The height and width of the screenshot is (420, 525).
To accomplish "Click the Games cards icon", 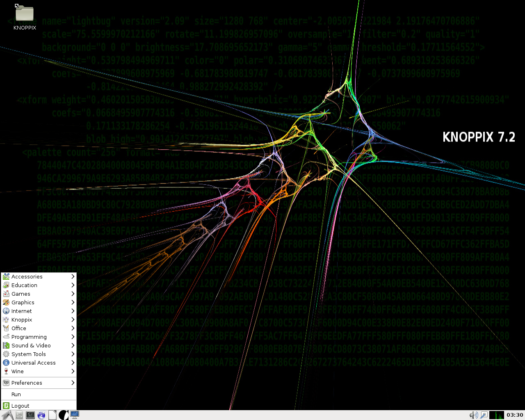I will (x=6, y=294).
